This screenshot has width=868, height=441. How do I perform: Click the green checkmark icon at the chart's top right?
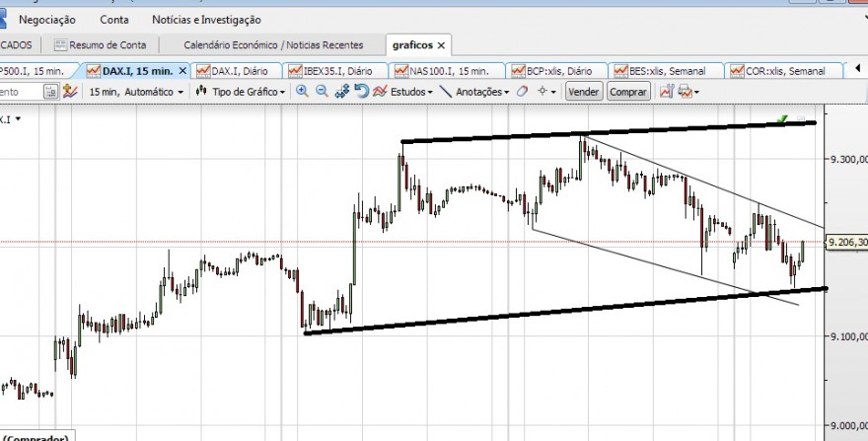pyautogui.click(x=782, y=119)
